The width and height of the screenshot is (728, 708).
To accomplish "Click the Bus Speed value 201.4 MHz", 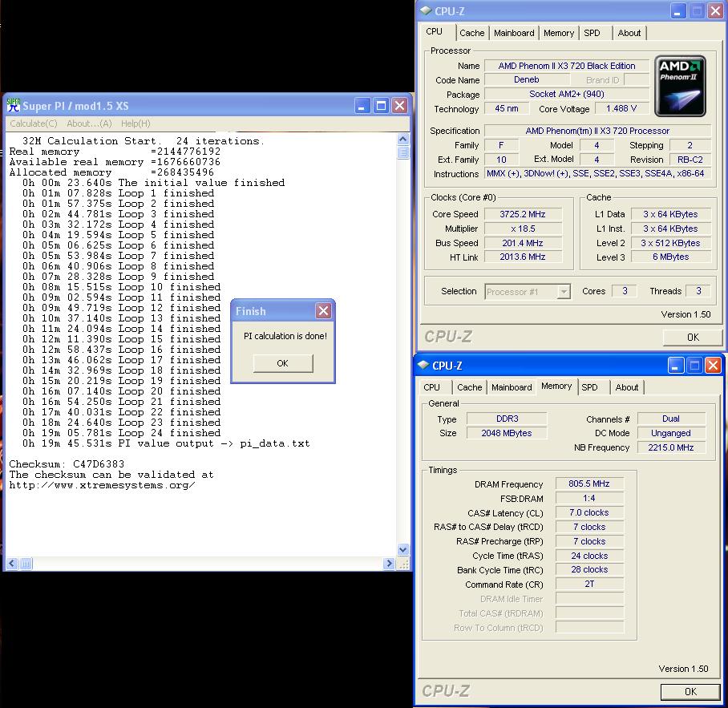I will pos(523,243).
